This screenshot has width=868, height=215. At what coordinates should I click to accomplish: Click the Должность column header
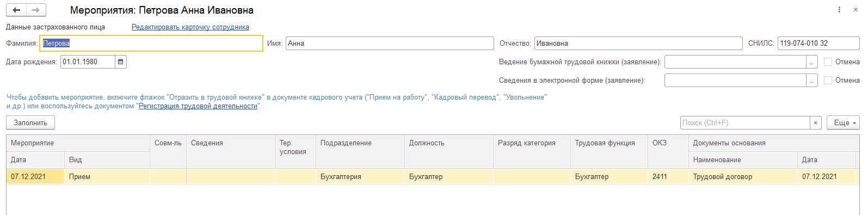[449, 151]
